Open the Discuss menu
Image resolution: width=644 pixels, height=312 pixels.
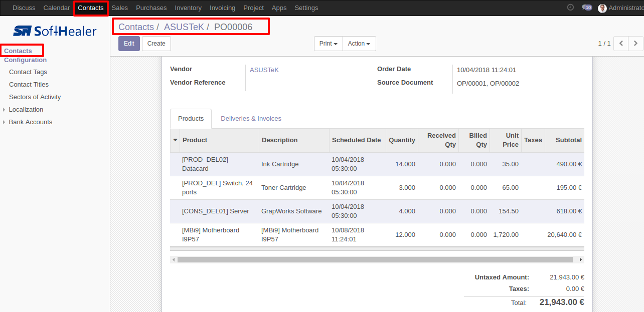coord(24,8)
